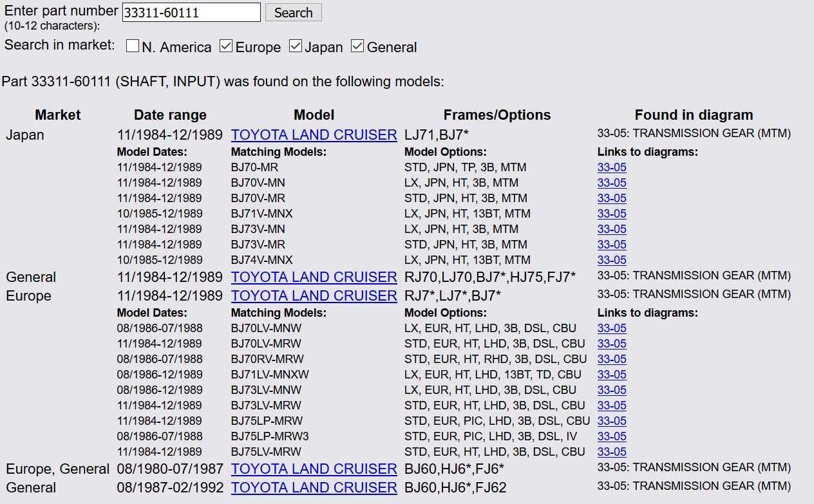Click the 'Japan' market cell

point(25,135)
